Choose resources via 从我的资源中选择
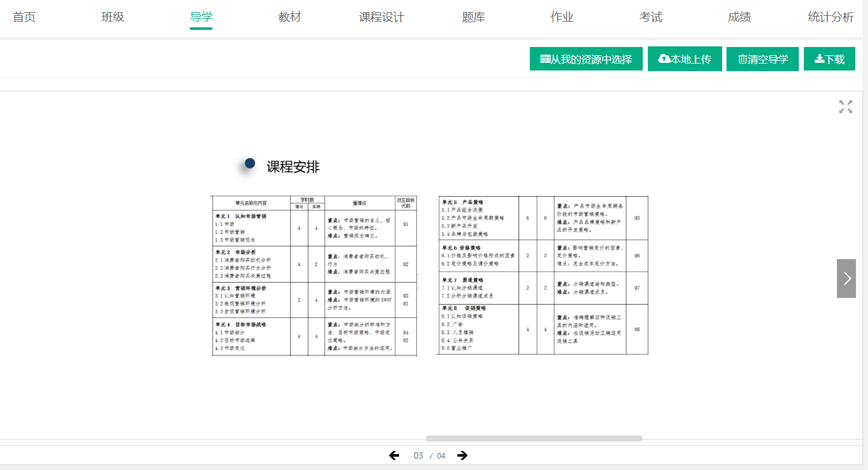 (x=586, y=58)
